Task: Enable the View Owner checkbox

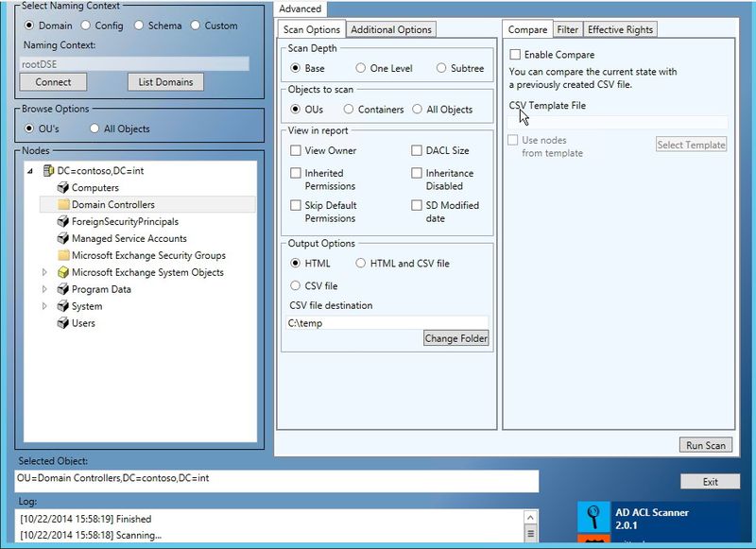Action: tap(296, 151)
